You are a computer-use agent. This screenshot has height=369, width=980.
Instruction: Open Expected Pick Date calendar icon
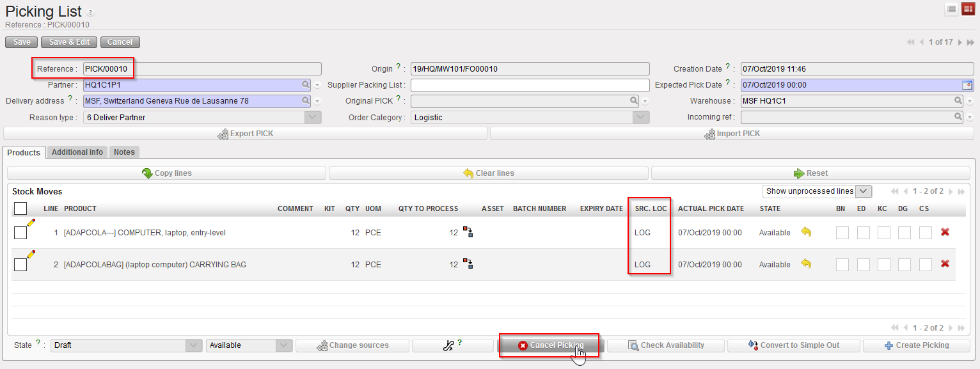pyautogui.click(x=967, y=85)
